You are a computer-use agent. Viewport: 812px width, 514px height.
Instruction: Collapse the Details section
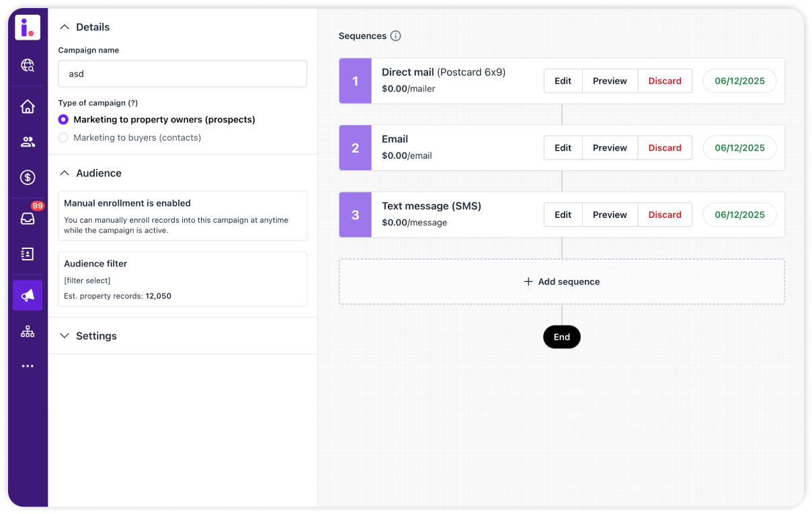click(x=65, y=28)
